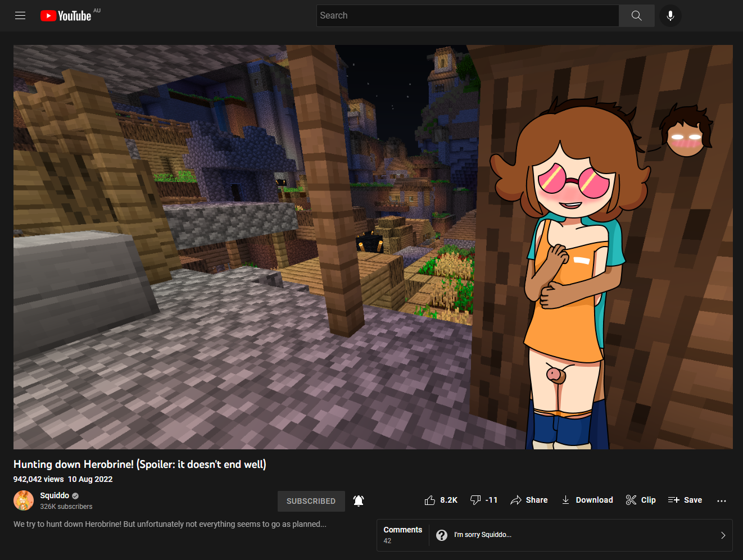Click Squiddo's channel avatar
The height and width of the screenshot is (560, 743).
point(24,500)
